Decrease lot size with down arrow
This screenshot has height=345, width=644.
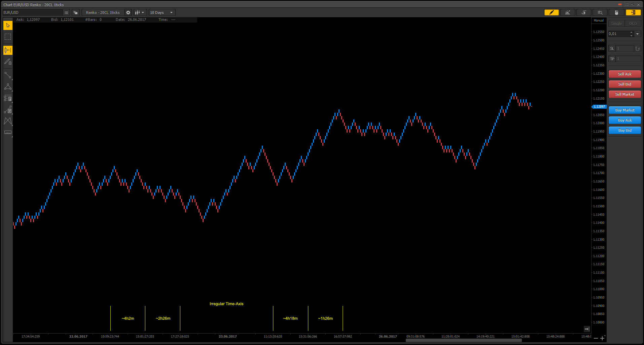coord(631,35)
